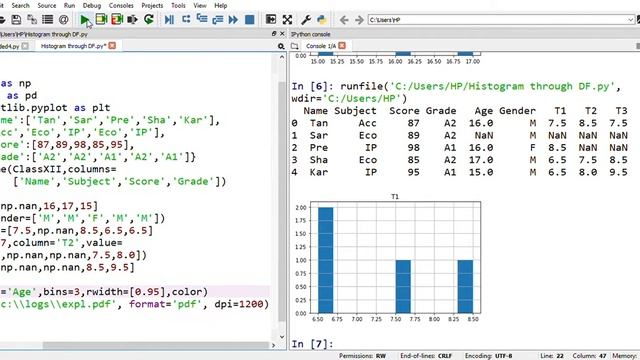Open the Consoles menu
640x360 pixels.
point(121,6)
